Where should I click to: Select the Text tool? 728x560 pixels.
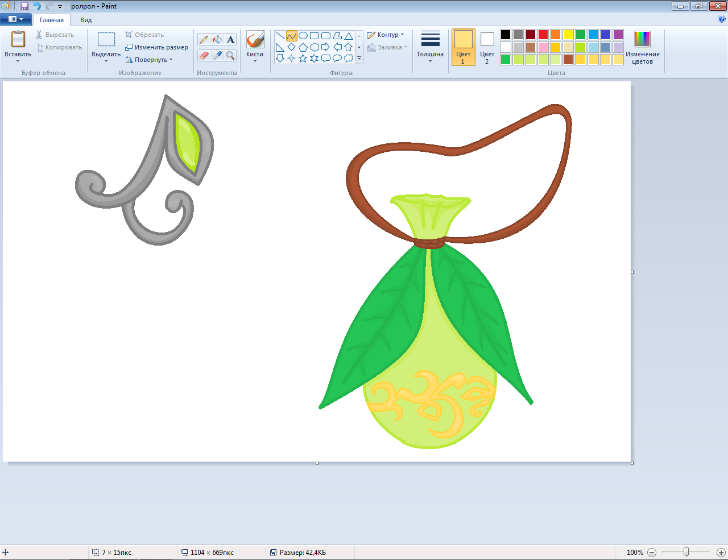[230, 39]
